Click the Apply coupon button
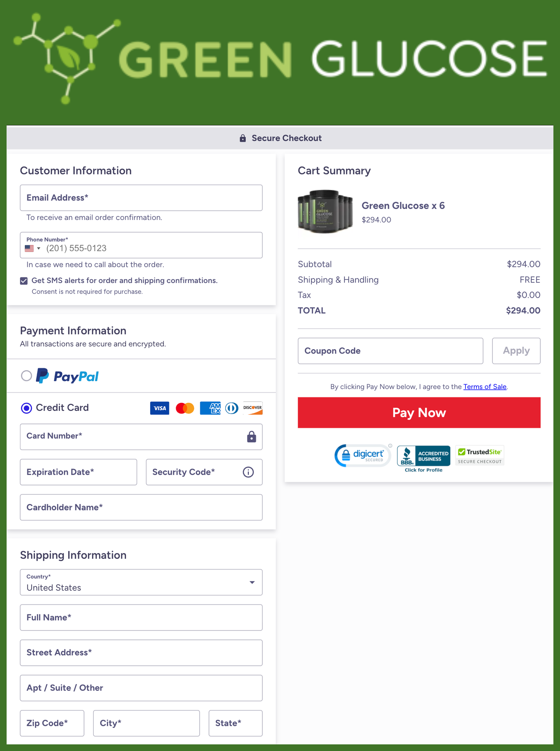 (516, 351)
